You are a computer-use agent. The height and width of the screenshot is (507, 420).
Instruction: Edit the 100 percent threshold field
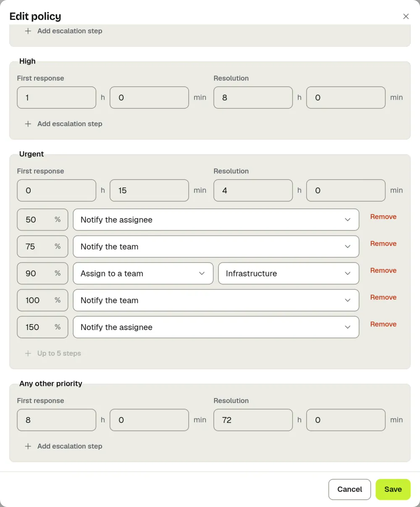[x=42, y=300]
